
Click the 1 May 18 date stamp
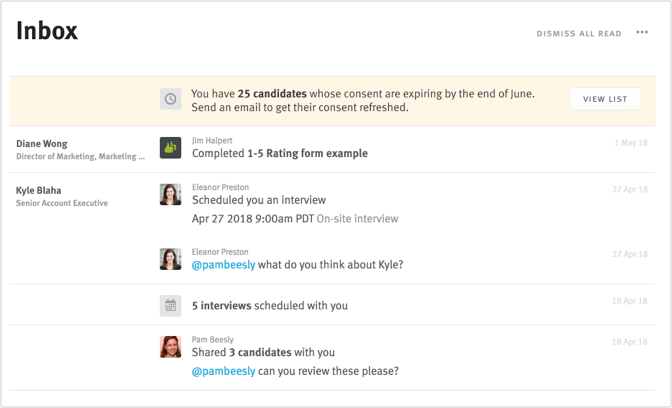[x=631, y=143]
